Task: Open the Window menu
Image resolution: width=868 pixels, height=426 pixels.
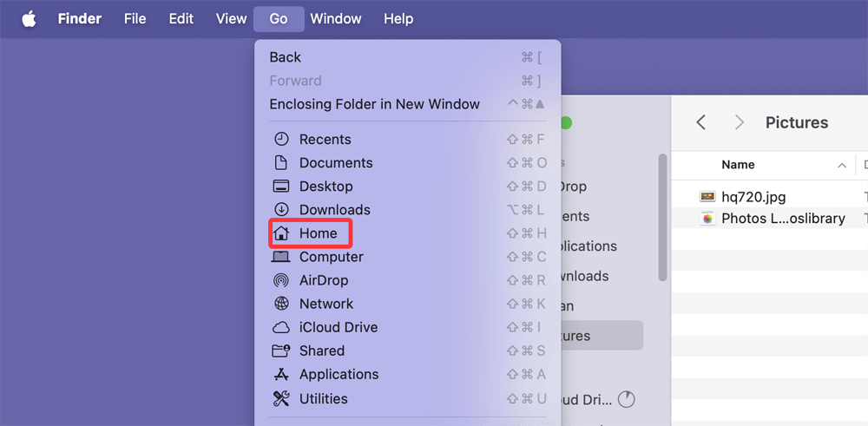Action: [x=335, y=19]
